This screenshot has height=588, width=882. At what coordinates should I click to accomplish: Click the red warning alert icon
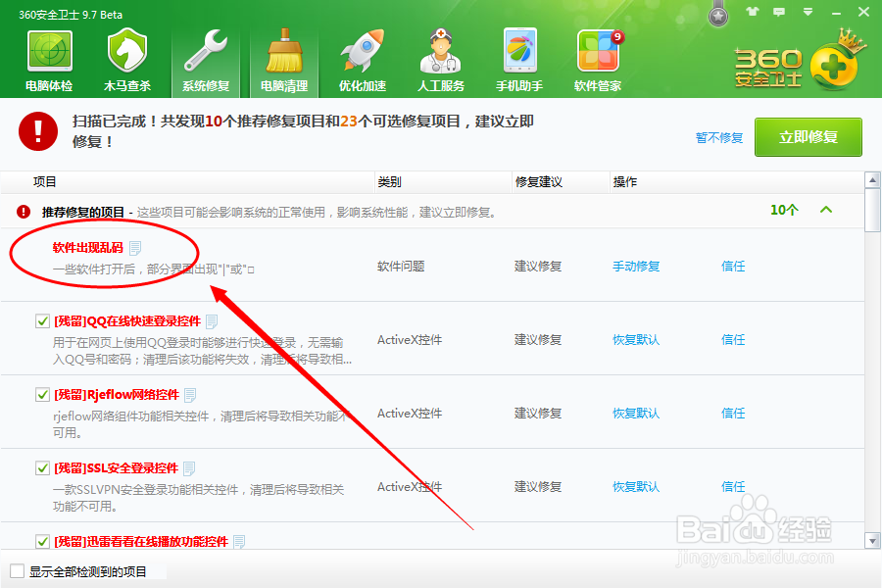click(x=37, y=131)
